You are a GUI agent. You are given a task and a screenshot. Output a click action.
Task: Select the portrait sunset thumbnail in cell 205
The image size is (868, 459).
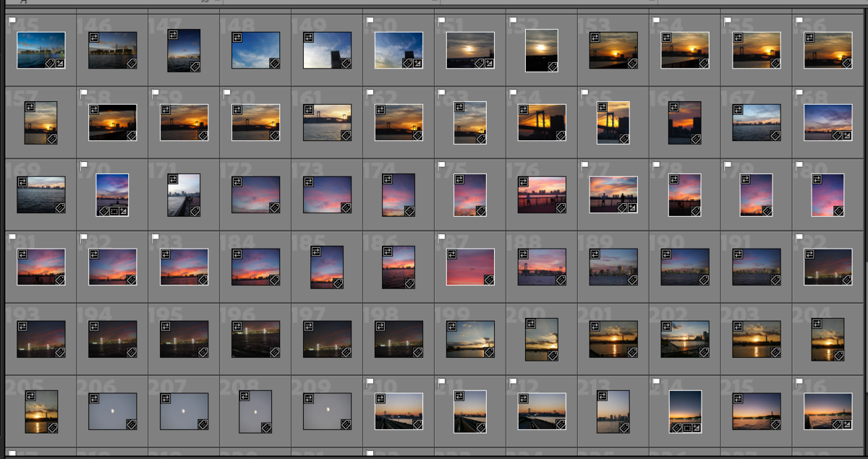pyautogui.click(x=41, y=411)
